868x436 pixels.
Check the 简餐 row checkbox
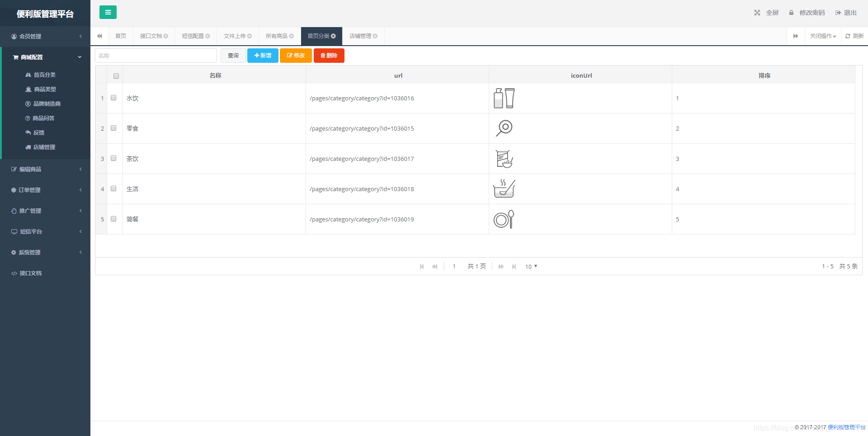(x=113, y=219)
